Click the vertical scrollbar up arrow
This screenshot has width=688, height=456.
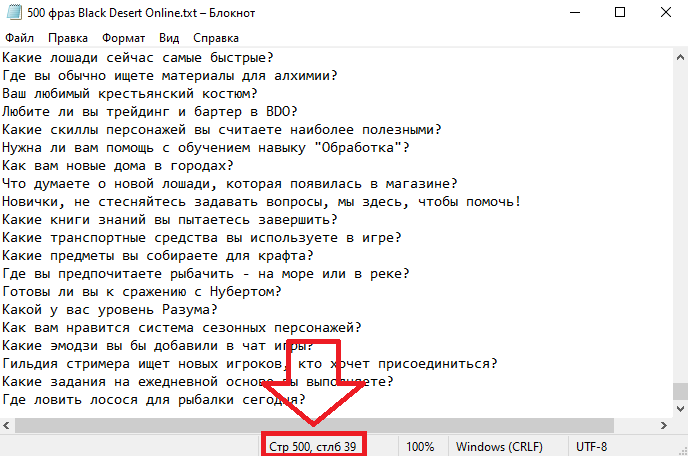tap(680, 57)
